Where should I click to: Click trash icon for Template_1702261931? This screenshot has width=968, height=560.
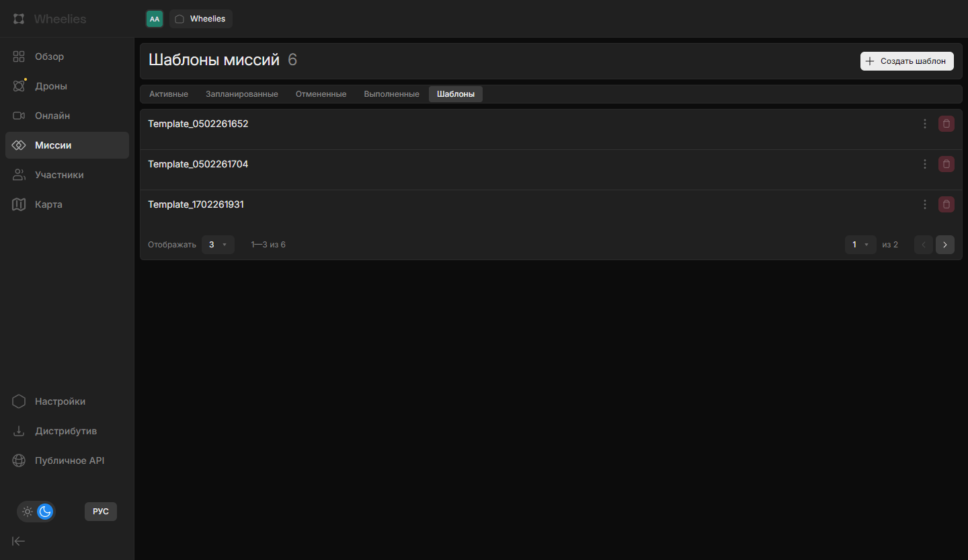[946, 204]
